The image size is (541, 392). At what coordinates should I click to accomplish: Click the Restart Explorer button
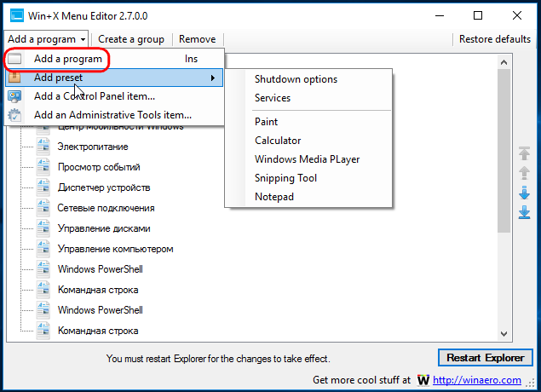coord(486,358)
